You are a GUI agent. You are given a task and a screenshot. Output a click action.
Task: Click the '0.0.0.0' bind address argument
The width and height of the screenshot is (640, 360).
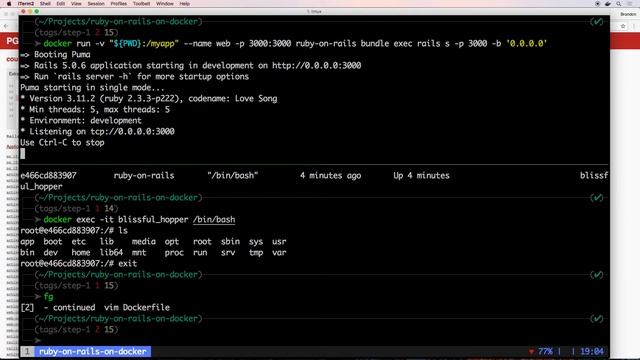(x=527, y=44)
